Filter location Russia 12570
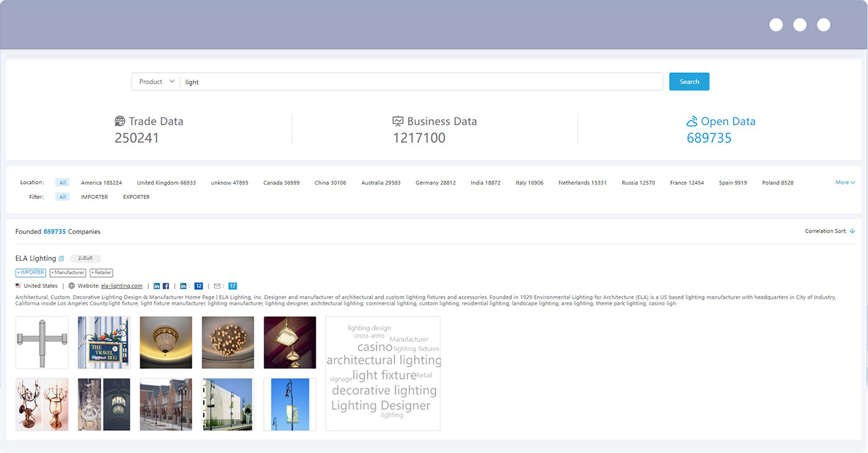868x453 pixels. point(638,183)
